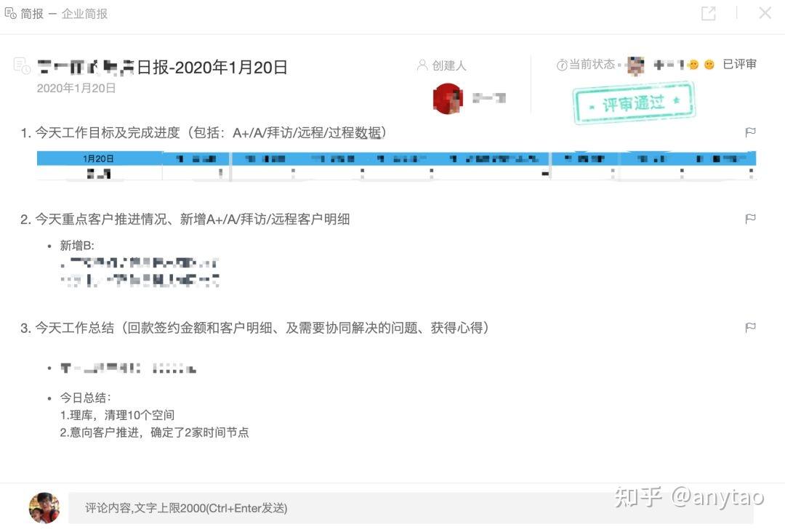The height and width of the screenshot is (532, 785).
Task: Click the daily report document icon
Action: [x=22, y=65]
